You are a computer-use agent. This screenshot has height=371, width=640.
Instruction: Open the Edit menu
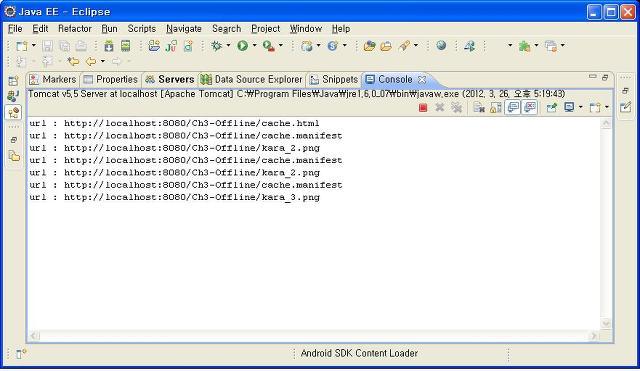tap(40, 29)
